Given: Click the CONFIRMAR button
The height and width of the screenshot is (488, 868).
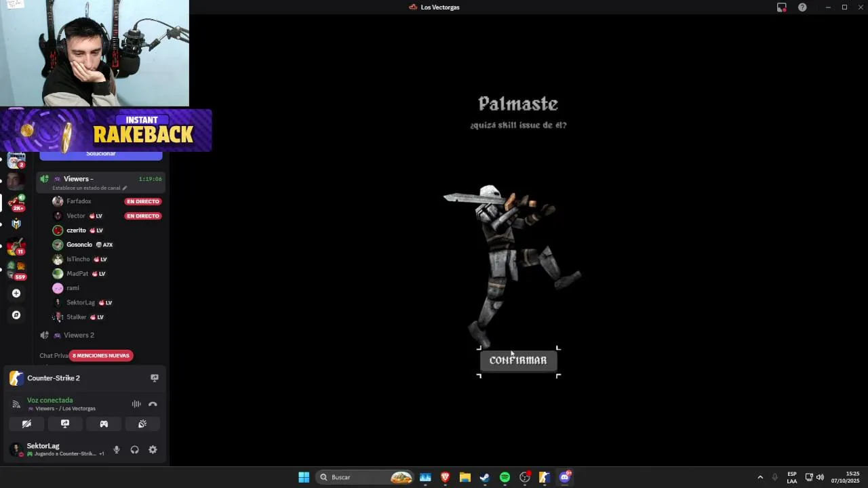Looking at the screenshot, I should coord(518,361).
